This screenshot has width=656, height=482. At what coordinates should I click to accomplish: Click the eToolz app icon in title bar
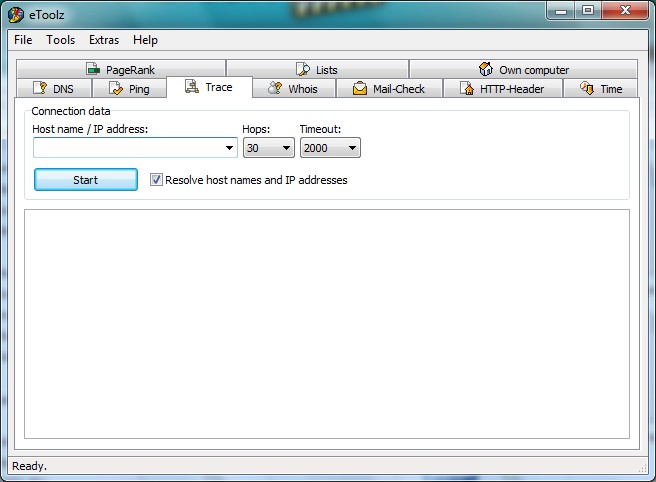coord(15,15)
